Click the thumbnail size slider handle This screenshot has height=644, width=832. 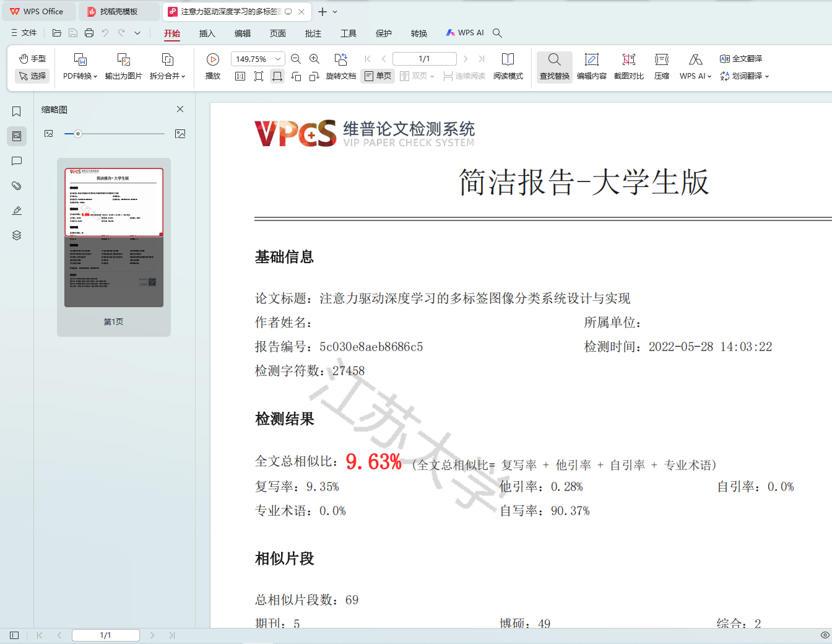[x=77, y=134]
